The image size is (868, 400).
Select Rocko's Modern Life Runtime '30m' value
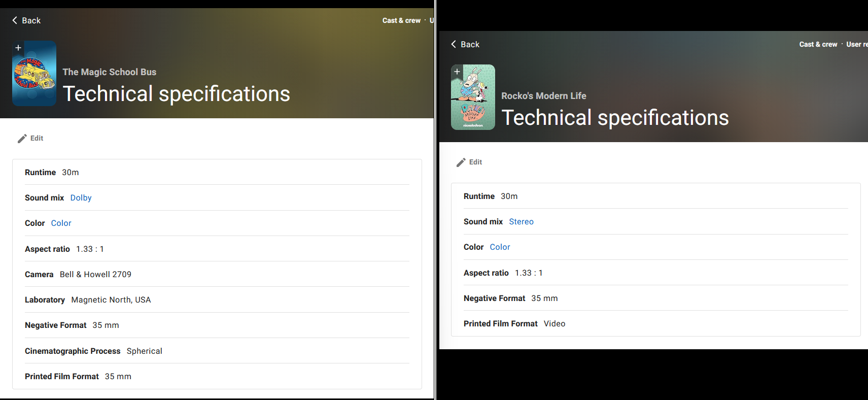[x=509, y=196]
